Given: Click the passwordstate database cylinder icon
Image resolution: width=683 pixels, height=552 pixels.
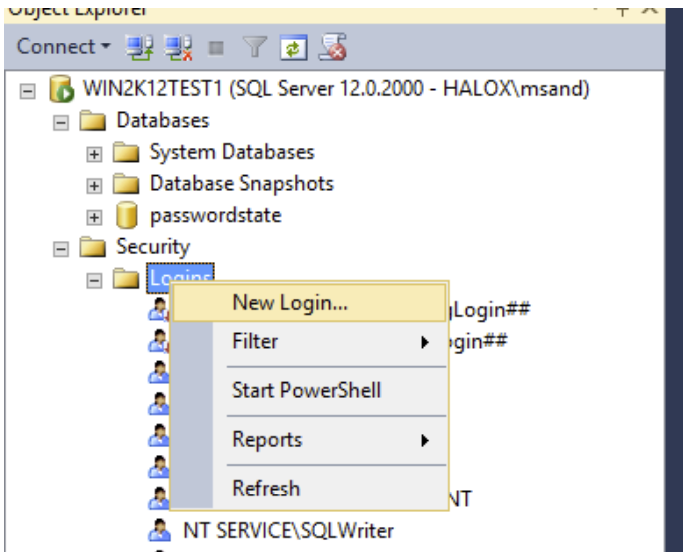Looking at the screenshot, I should [127, 215].
